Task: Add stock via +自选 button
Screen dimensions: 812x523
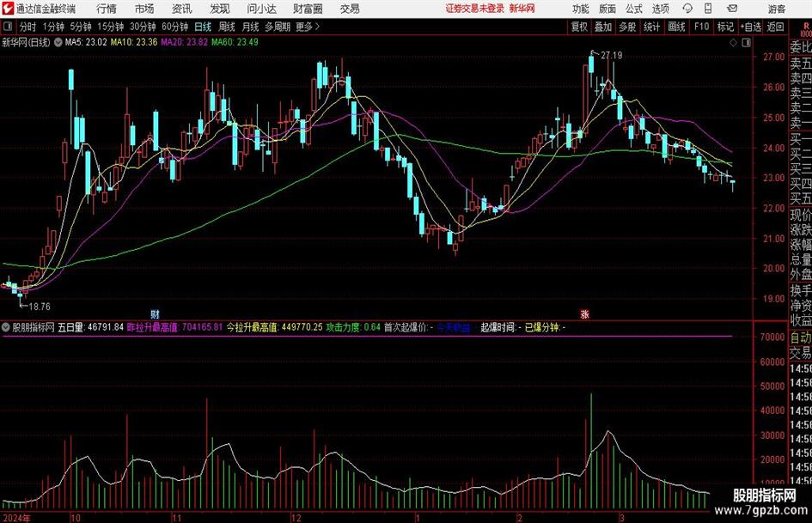Action: 751,27
